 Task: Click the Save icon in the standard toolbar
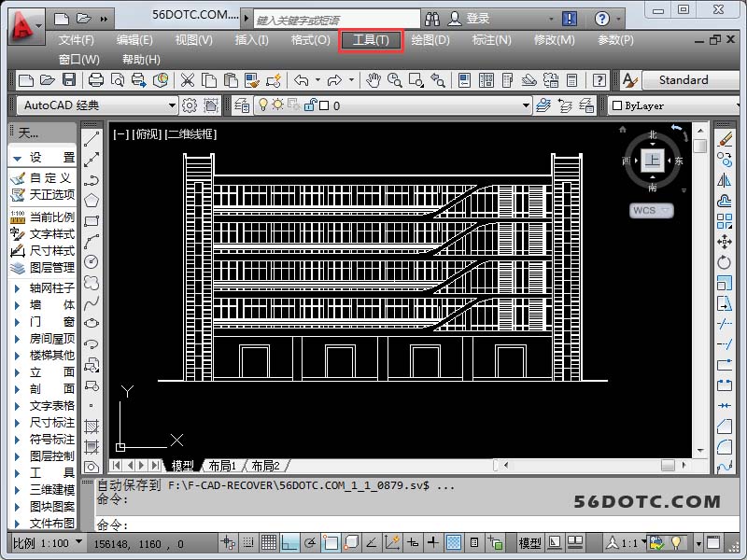tap(67, 81)
